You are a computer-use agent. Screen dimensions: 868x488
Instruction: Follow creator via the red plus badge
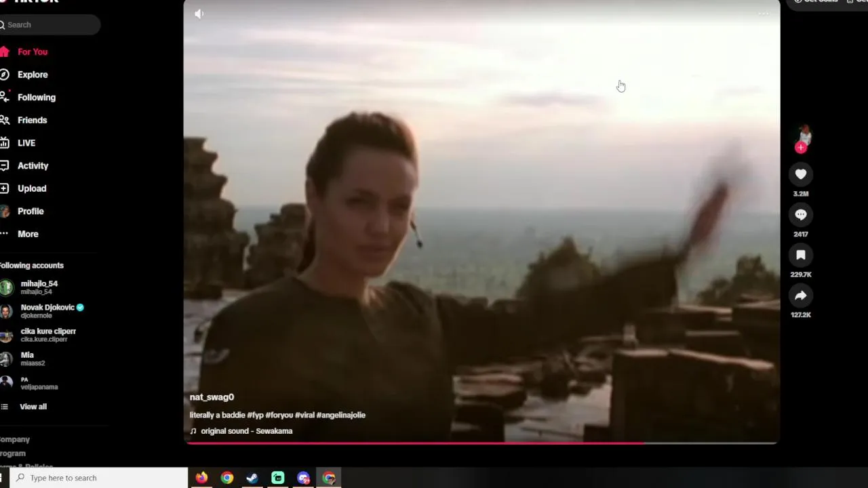[x=801, y=147]
